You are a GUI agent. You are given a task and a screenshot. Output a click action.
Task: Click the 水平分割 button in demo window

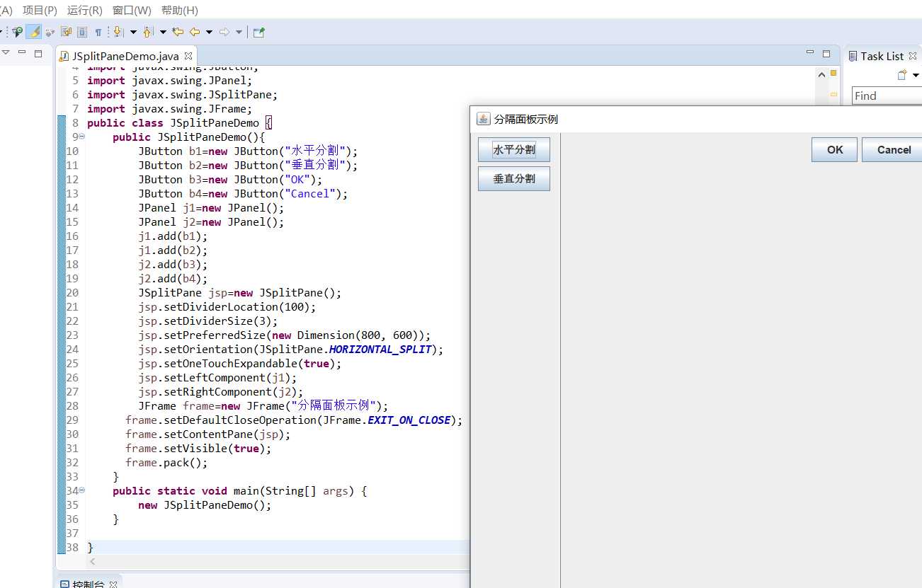coord(514,149)
